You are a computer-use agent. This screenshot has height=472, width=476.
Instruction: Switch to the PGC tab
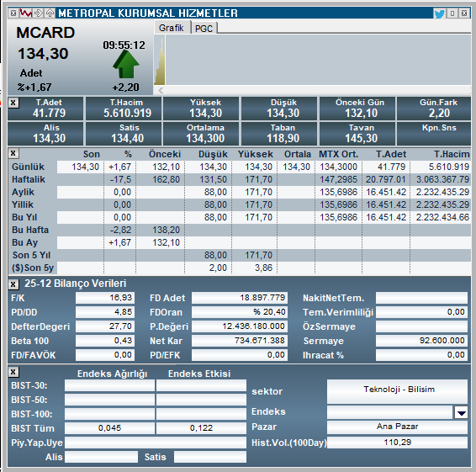[x=204, y=29]
